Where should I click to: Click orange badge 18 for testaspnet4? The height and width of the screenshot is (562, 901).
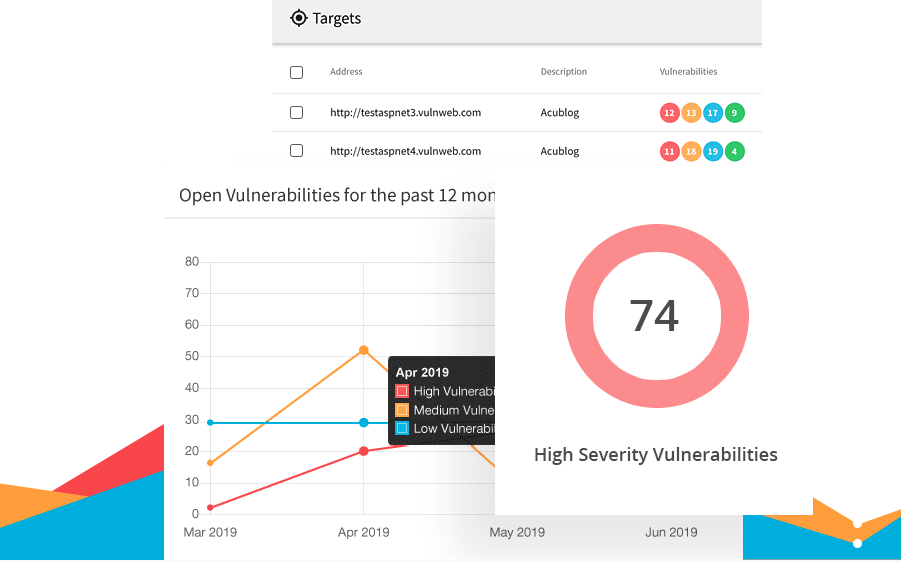pyautogui.click(x=691, y=152)
